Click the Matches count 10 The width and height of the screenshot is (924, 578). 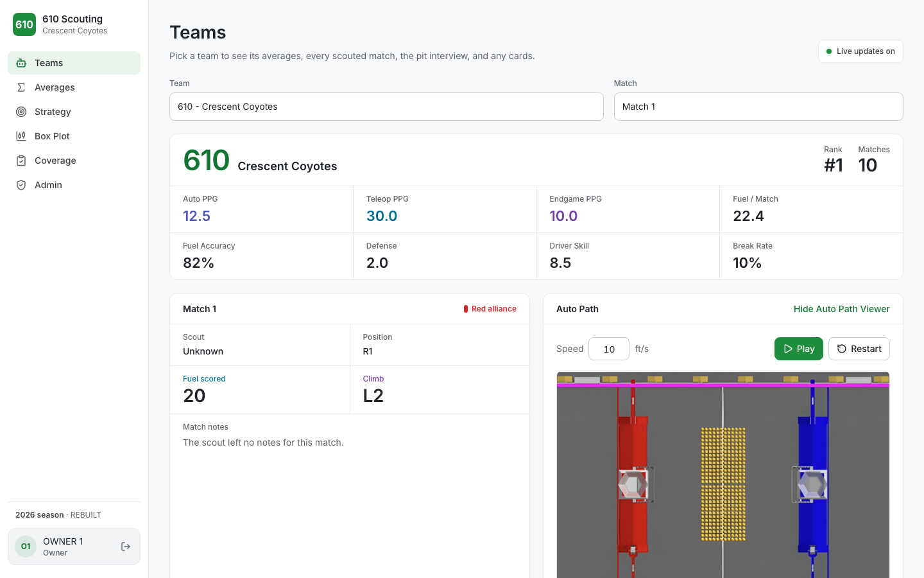click(x=868, y=165)
